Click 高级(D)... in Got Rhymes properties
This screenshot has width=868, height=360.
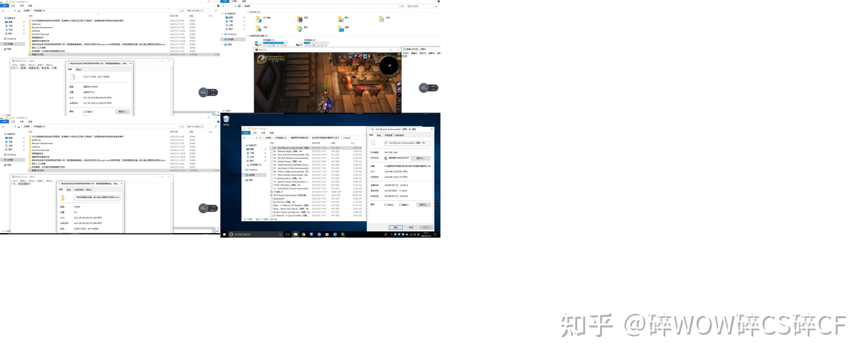(424, 205)
